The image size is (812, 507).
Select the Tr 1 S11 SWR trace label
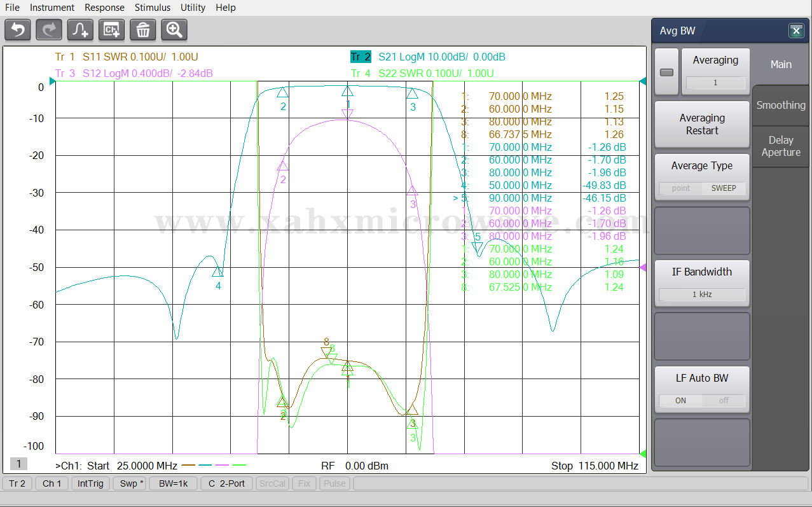127,57
